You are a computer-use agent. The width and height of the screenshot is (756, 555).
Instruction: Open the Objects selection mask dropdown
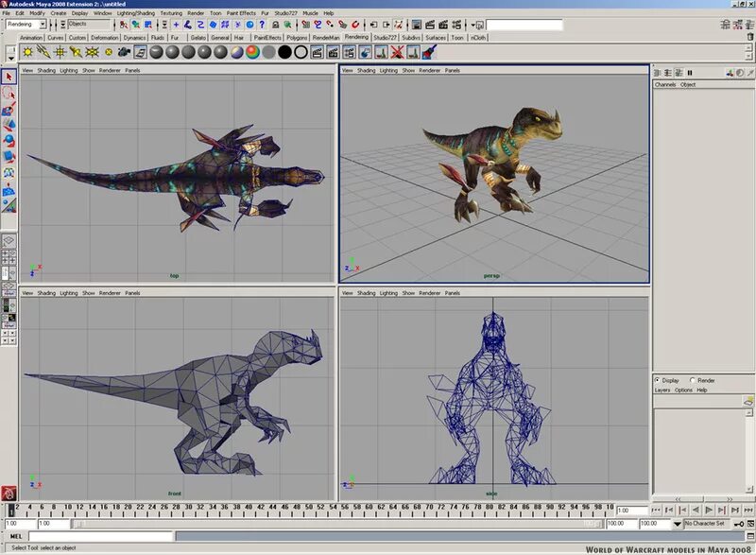[89, 24]
